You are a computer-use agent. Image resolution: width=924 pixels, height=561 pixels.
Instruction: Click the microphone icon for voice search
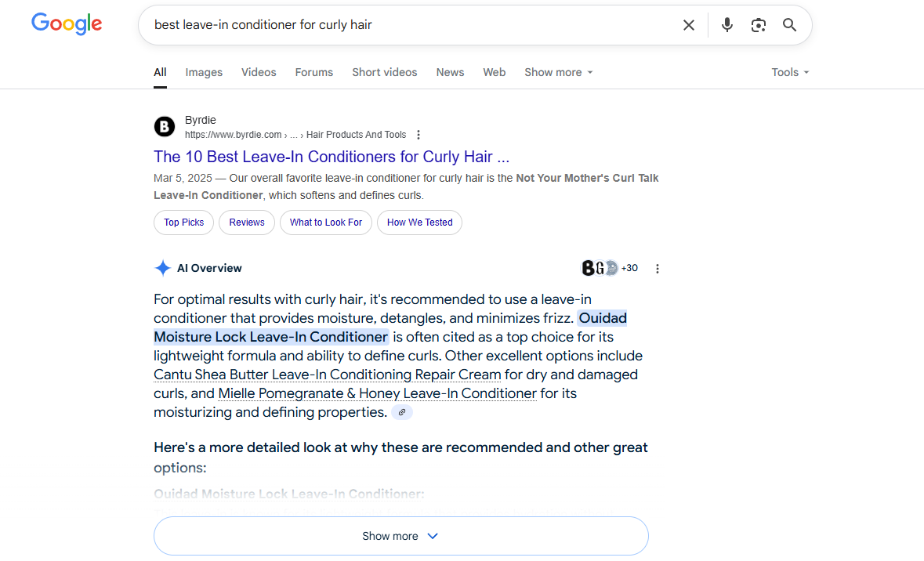tap(727, 24)
